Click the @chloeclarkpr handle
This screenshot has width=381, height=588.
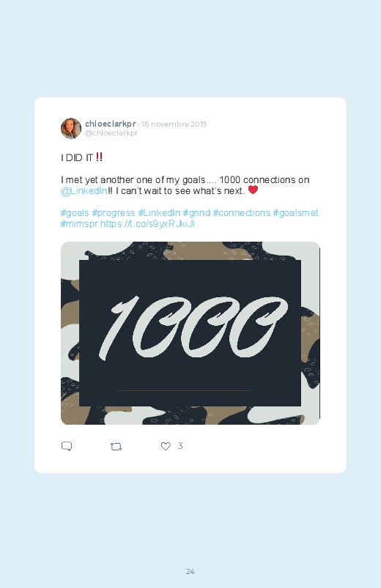click(x=111, y=133)
